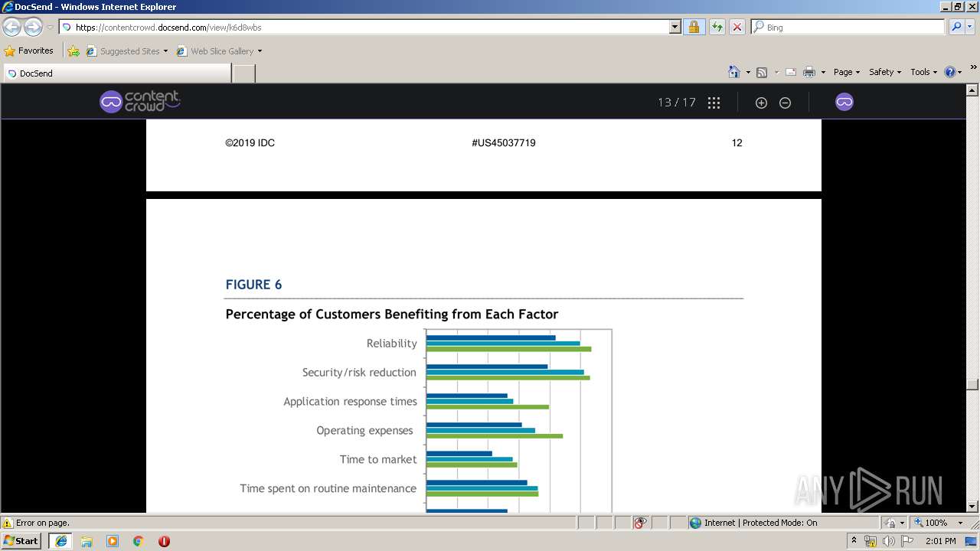
Task: Open the Home button dropdown arrow
Action: 748,73
